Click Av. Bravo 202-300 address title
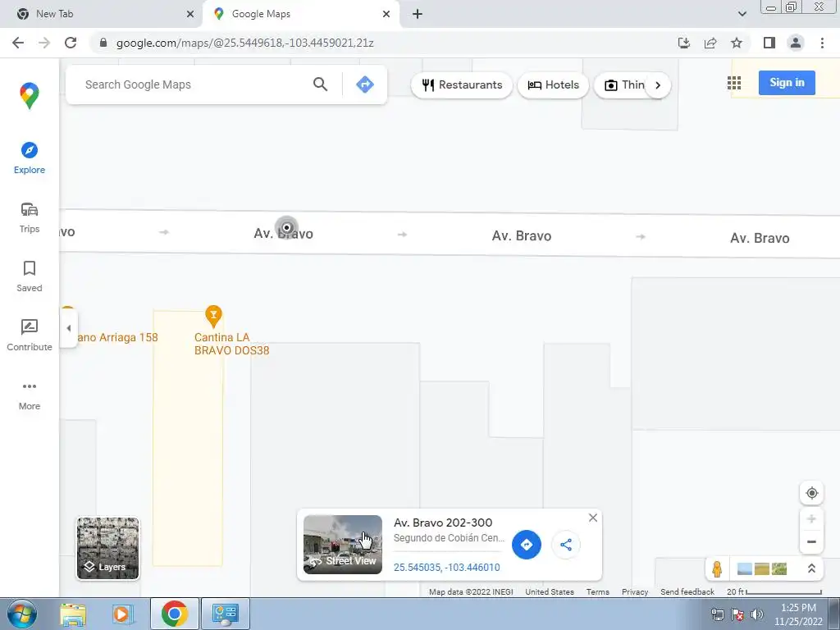The height and width of the screenshot is (630, 840). coord(442,523)
